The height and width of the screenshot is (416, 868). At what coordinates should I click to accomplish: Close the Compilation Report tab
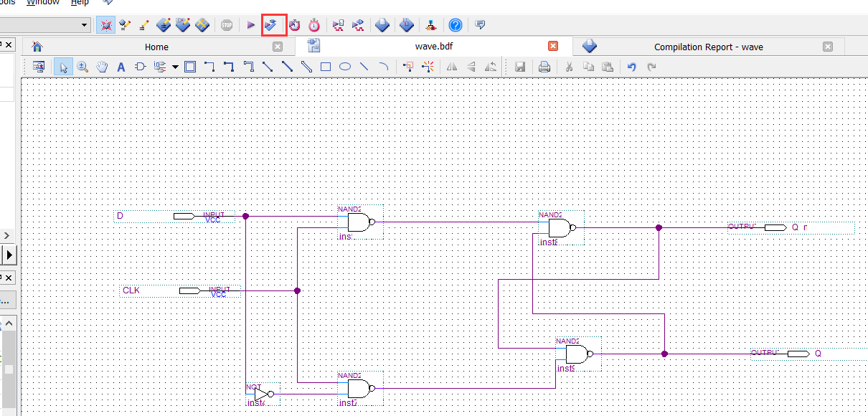coord(828,47)
